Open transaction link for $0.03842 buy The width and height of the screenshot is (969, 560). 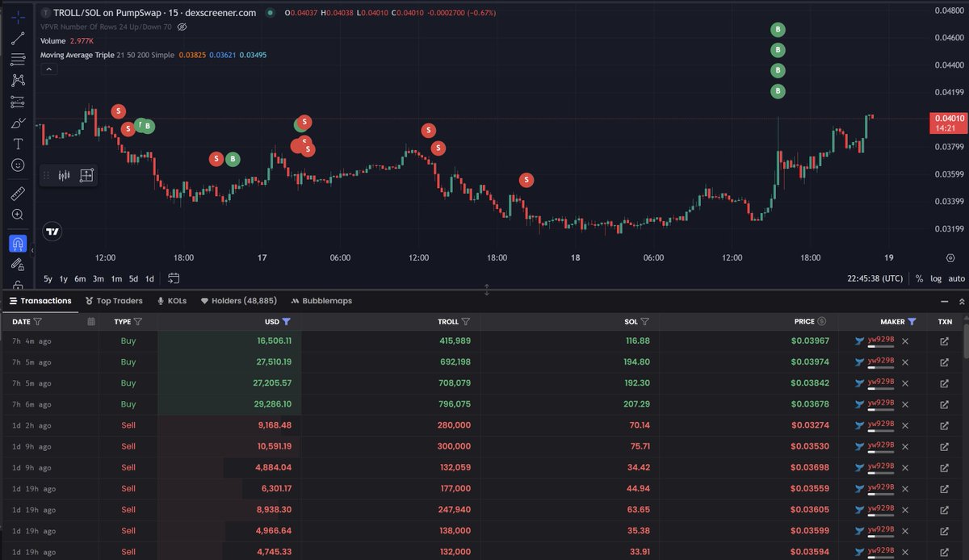point(945,383)
